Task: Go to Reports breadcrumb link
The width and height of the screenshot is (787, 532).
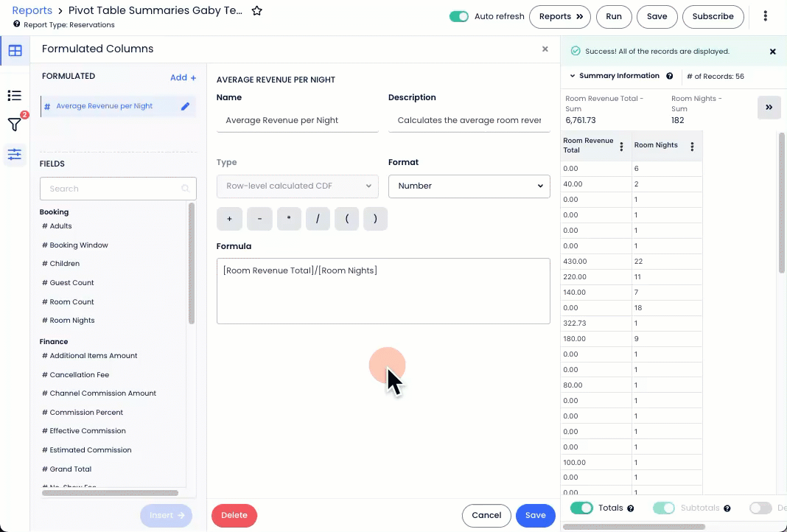Action: coord(32,10)
